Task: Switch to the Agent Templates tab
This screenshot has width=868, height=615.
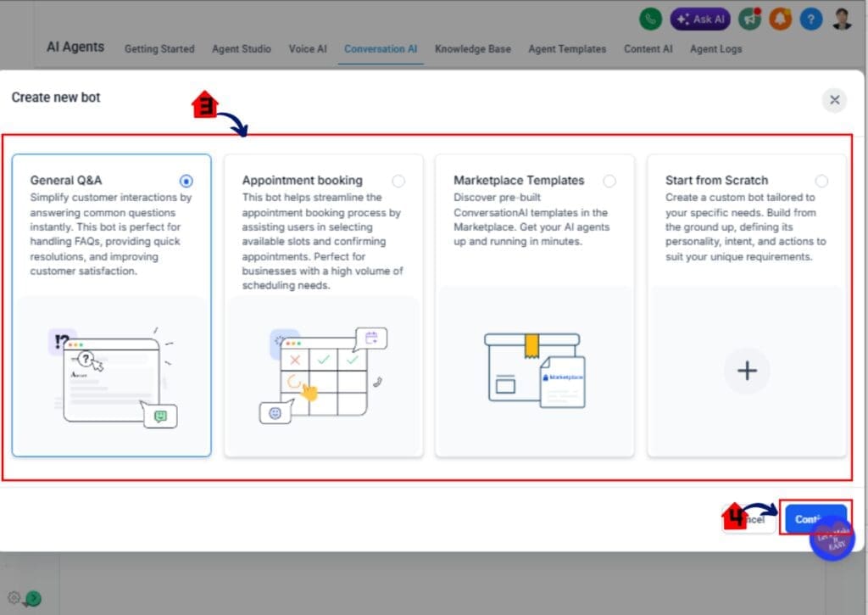Action: 567,48
